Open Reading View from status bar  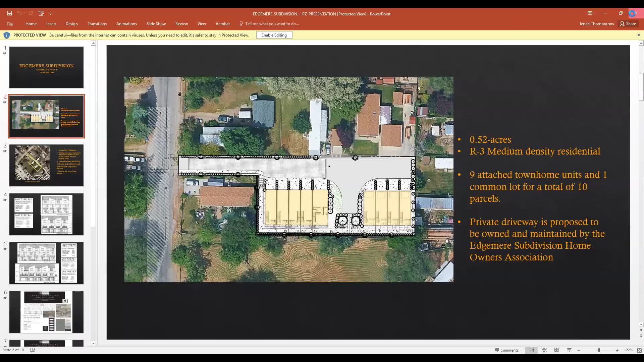(556, 350)
